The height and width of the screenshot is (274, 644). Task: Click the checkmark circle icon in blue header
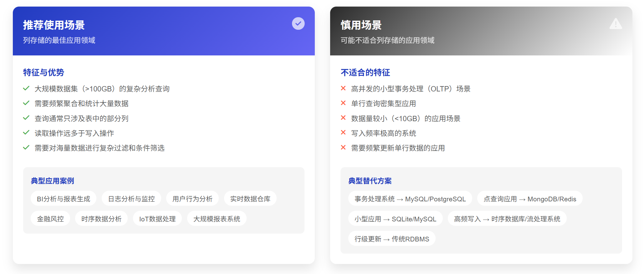(298, 23)
